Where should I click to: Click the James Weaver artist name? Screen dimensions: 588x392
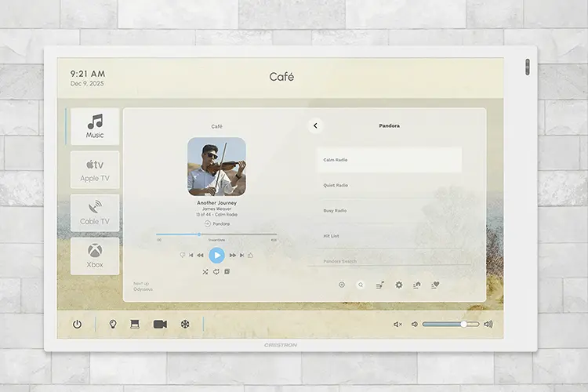[216, 209]
